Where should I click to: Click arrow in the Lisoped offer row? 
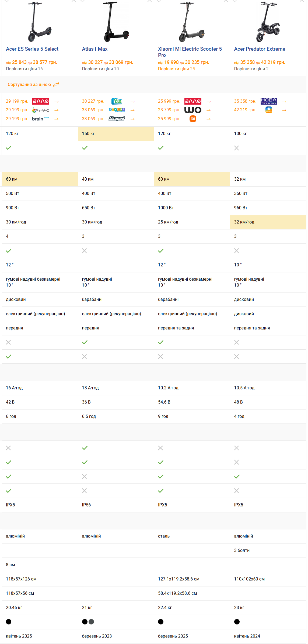[x=132, y=119]
